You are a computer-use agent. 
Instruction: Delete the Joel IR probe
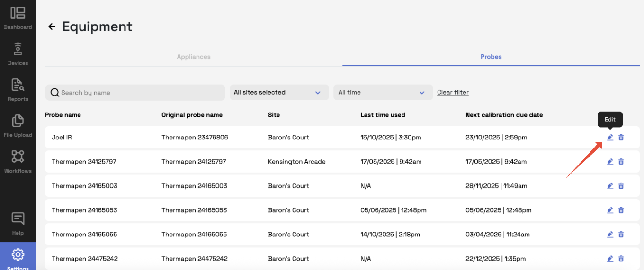pos(621,138)
